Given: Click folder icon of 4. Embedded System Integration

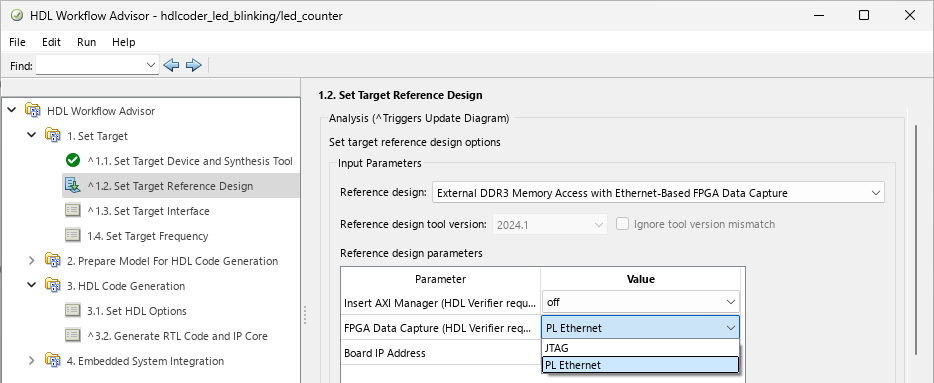Looking at the screenshot, I should tap(53, 361).
